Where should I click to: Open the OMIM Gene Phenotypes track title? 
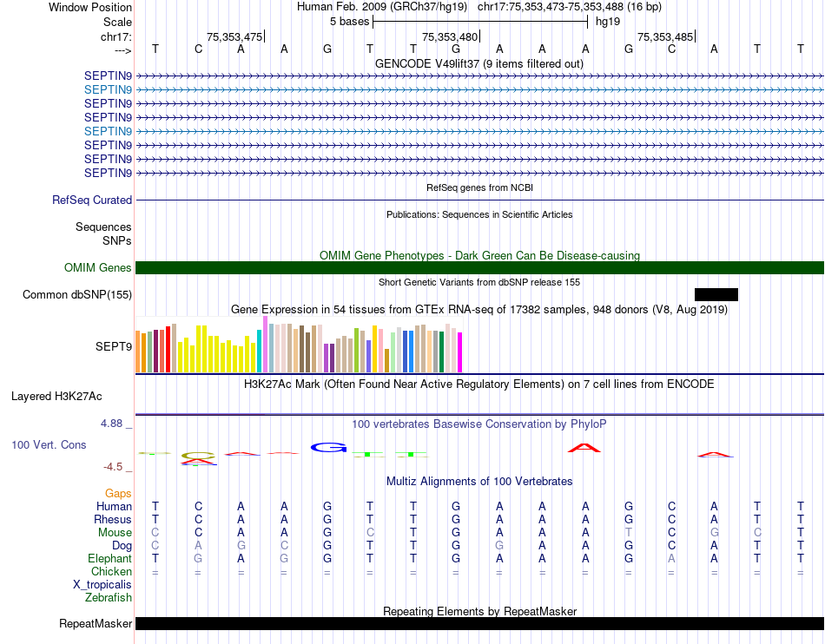click(x=479, y=255)
